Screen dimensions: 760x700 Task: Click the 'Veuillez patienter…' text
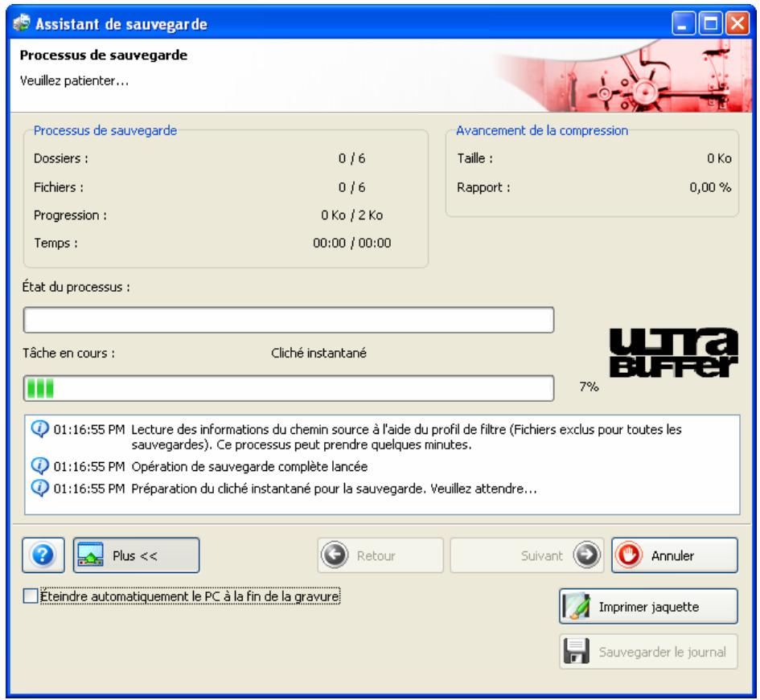[x=74, y=81]
